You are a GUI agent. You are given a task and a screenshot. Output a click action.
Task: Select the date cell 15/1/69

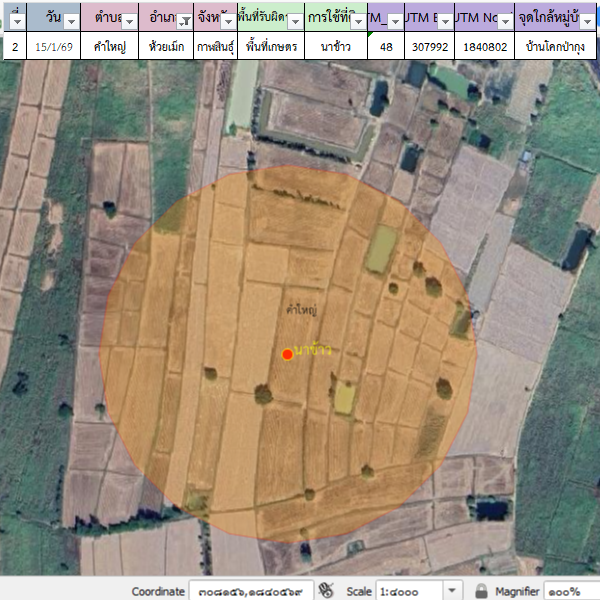(53, 46)
